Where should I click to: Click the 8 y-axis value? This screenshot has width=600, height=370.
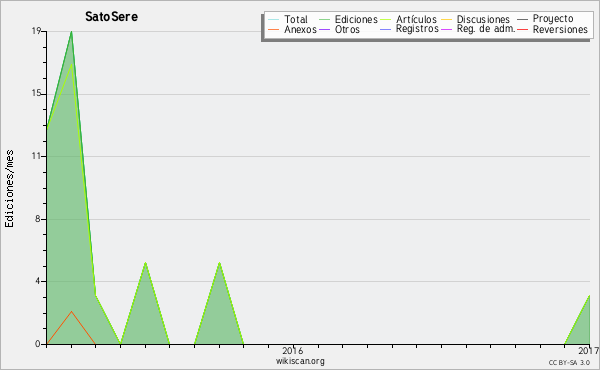(x=38, y=219)
